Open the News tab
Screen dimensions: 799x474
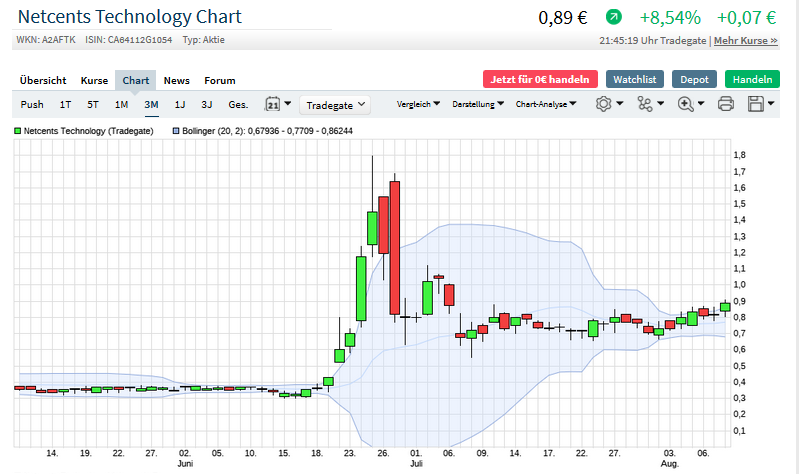tap(176, 81)
